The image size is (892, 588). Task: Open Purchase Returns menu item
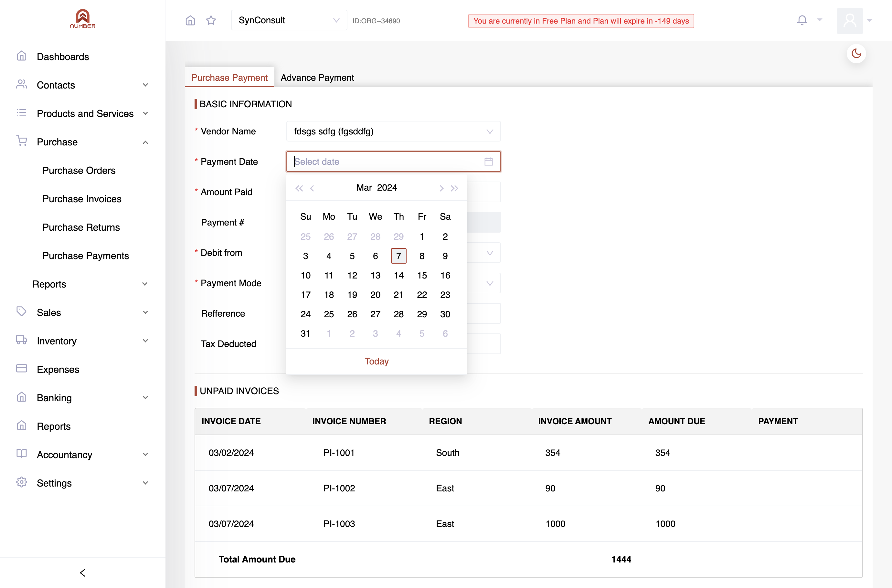click(81, 228)
